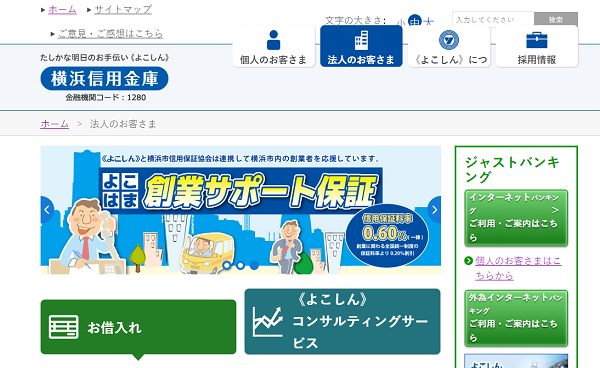This screenshot has width=600, height=368.
Task: Click the building icon for 法人のお客さま
Action: coord(361,40)
